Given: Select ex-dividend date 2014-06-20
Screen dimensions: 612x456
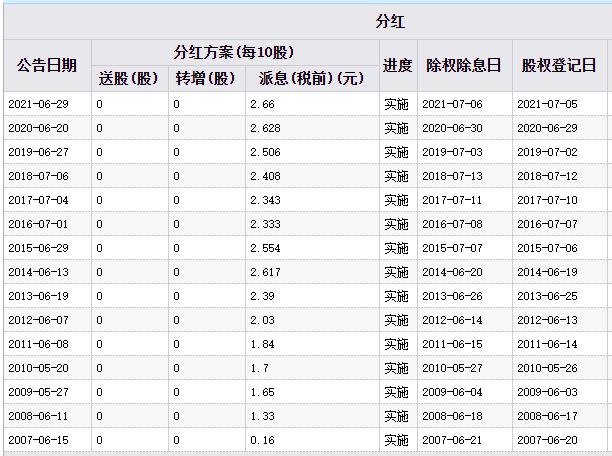Looking at the screenshot, I should point(452,272).
